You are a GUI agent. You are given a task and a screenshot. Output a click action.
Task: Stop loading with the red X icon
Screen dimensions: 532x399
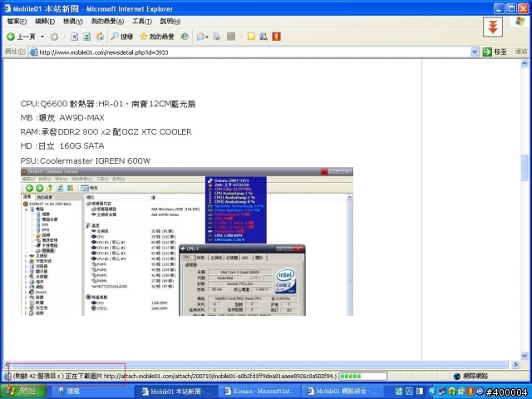point(74,37)
